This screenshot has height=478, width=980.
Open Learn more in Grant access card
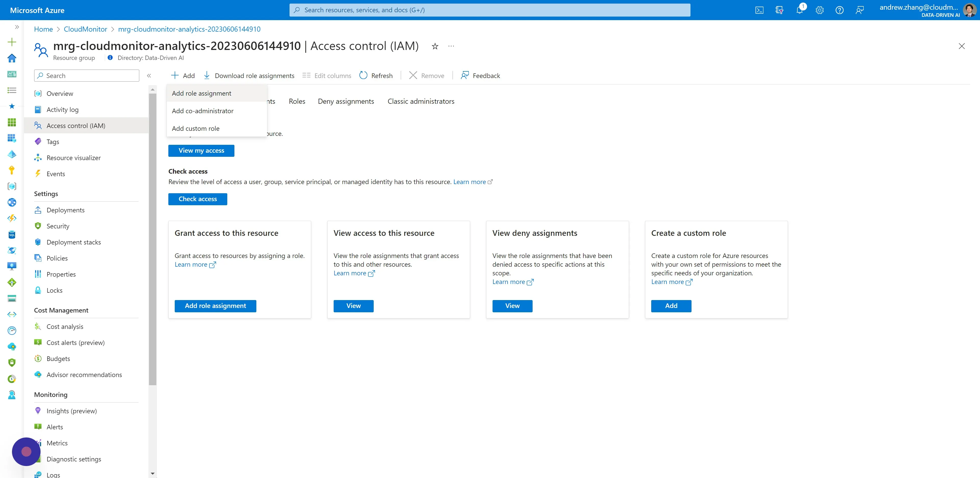click(195, 264)
